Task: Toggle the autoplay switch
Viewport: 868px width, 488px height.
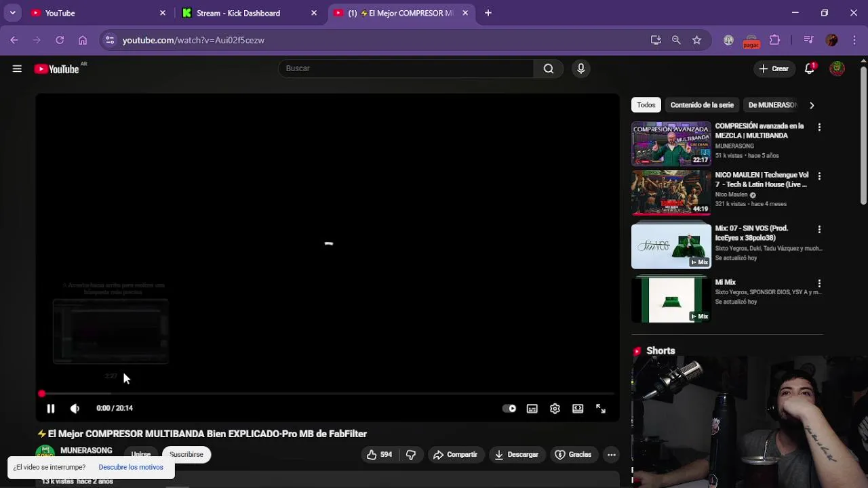Action: [509, 409]
